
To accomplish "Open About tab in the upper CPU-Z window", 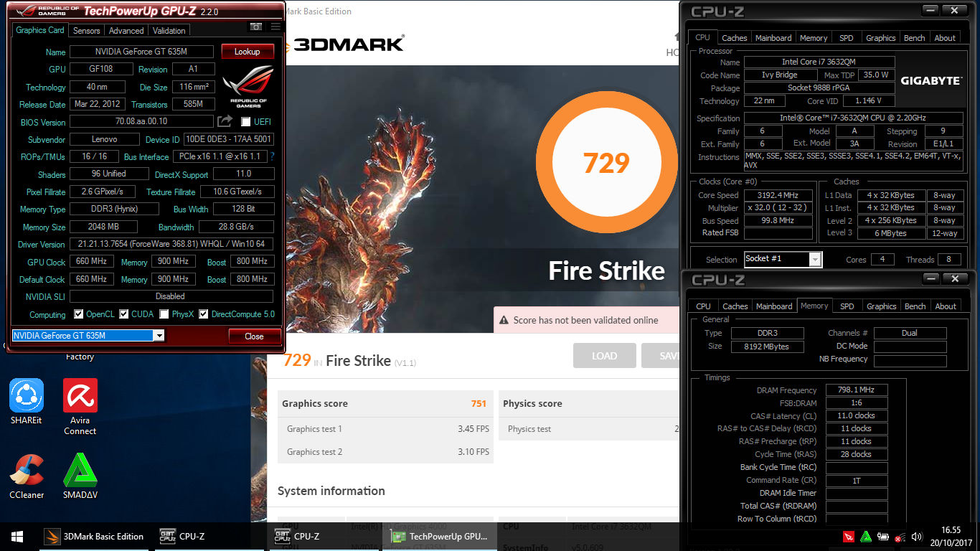I will click(x=945, y=38).
